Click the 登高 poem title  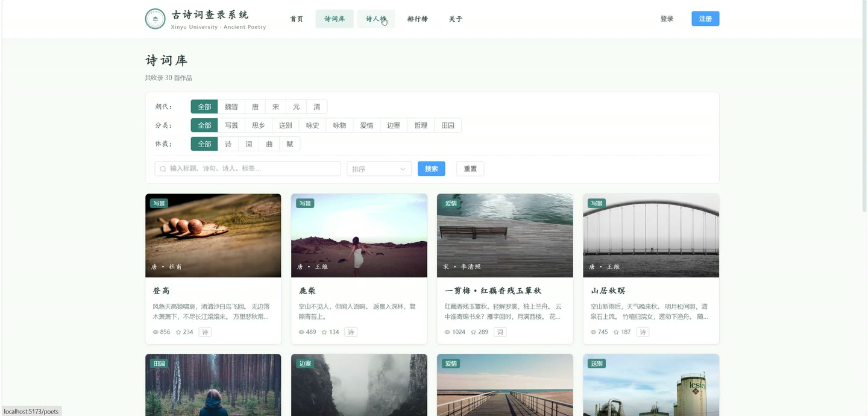pyautogui.click(x=161, y=291)
